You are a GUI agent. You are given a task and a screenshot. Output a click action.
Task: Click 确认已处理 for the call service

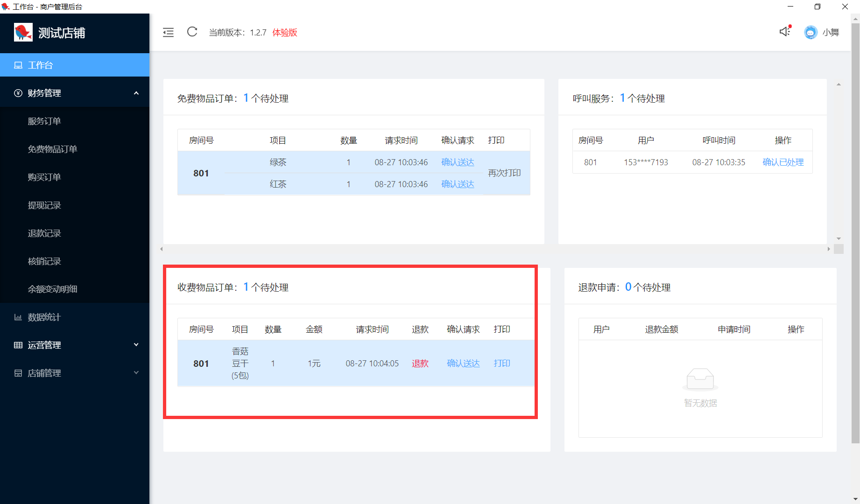tap(783, 162)
